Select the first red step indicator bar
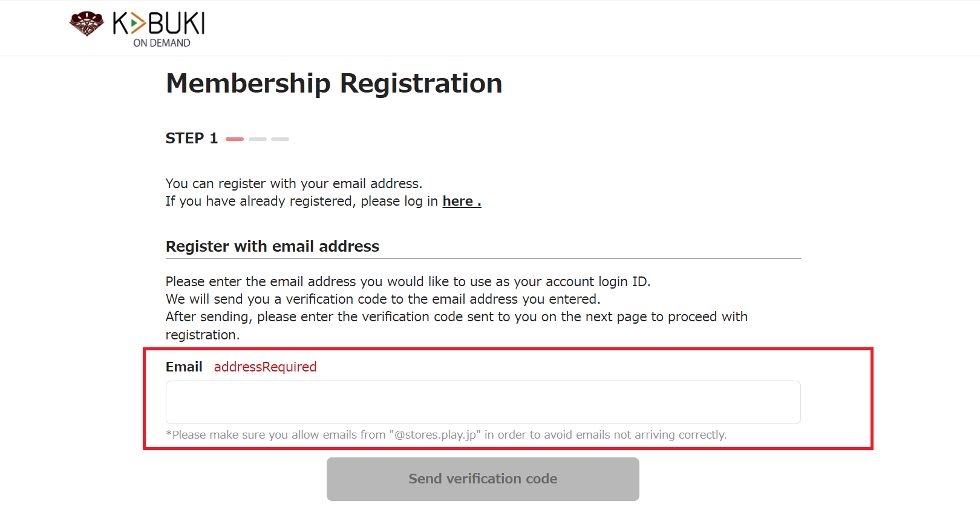The height and width of the screenshot is (507, 980). coord(235,139)
